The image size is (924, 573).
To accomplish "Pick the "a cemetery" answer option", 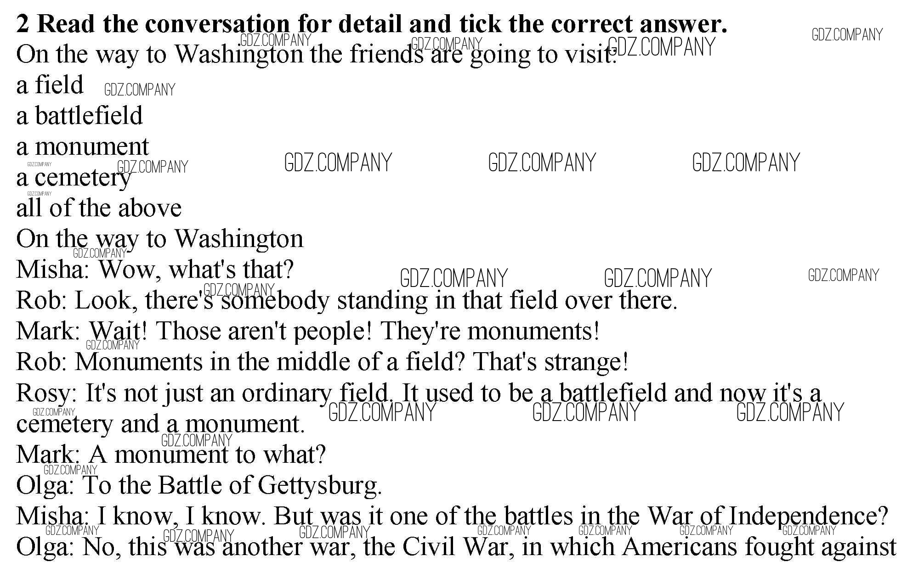I will pos(74,178).
